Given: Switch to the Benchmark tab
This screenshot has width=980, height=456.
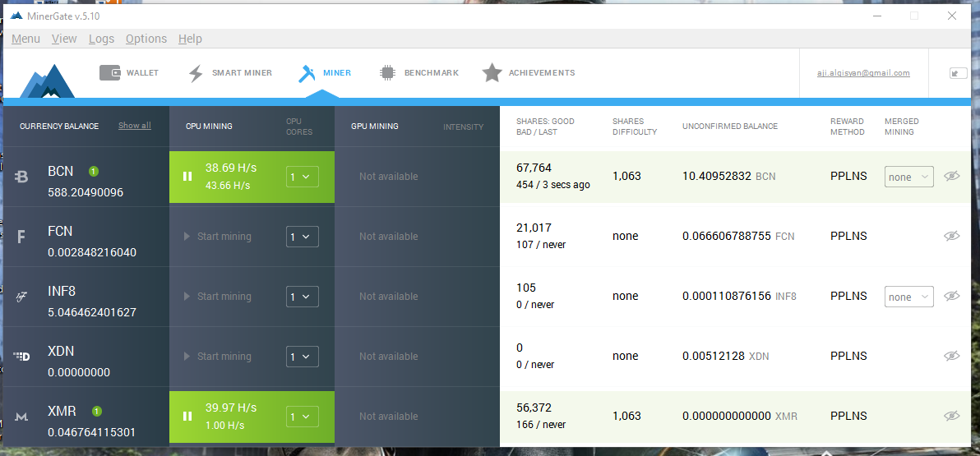Looking at the screenshot, I should [x=419, y=73].
